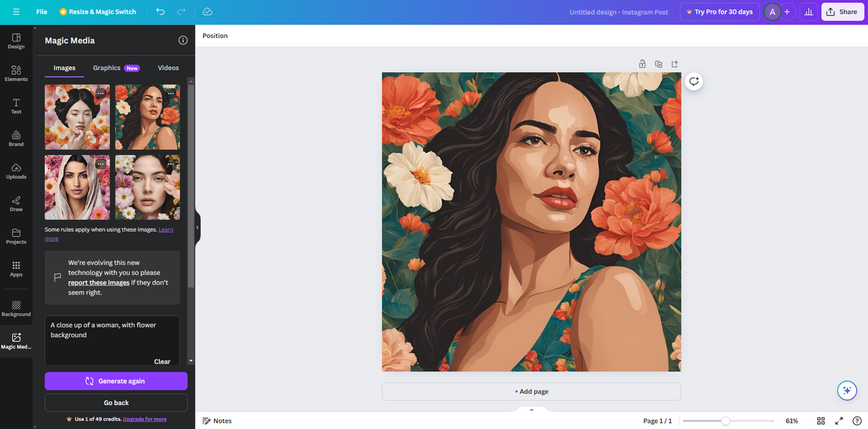Adjust the zoom slider handle
Image resolution: width=868 pixels, height=429 pixels.
click(x=726, y=421)
